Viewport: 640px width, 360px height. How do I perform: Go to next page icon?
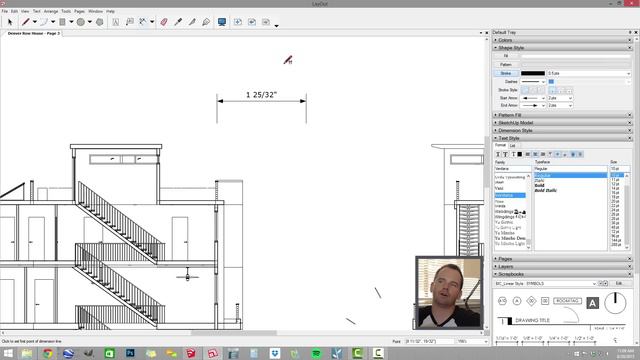[x=266, y=22]
